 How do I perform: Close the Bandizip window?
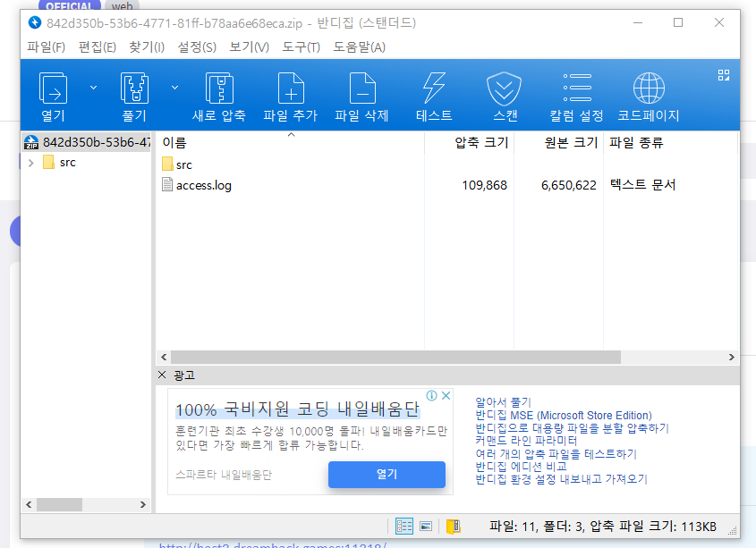(719, 22)
